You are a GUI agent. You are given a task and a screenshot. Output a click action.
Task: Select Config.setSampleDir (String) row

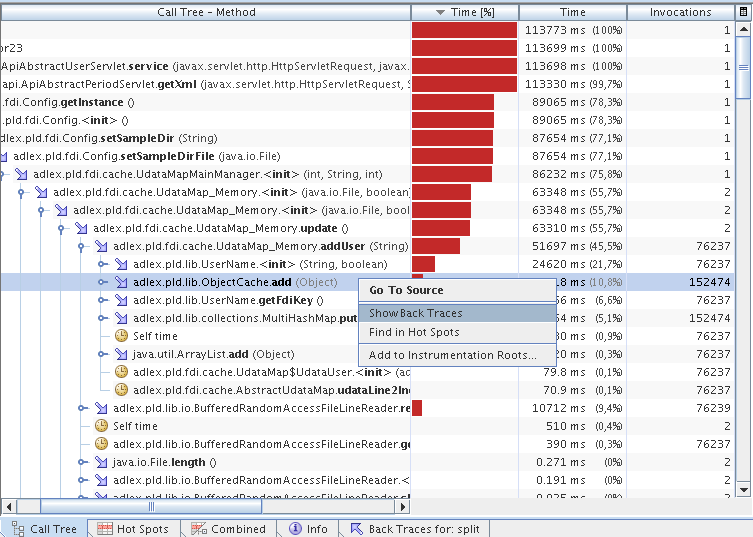(x=367, y=138)
